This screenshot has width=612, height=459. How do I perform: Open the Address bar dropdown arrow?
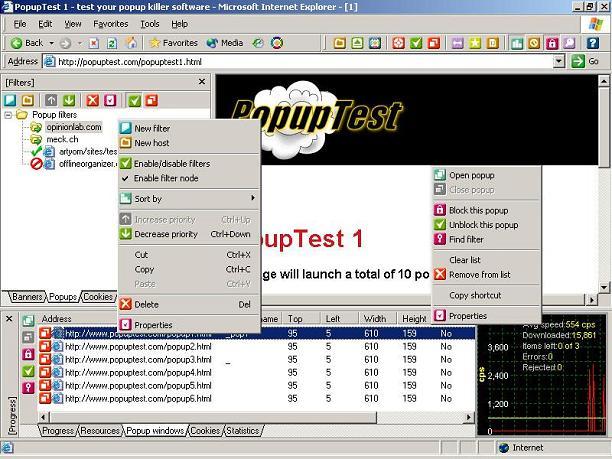(559, 61)
